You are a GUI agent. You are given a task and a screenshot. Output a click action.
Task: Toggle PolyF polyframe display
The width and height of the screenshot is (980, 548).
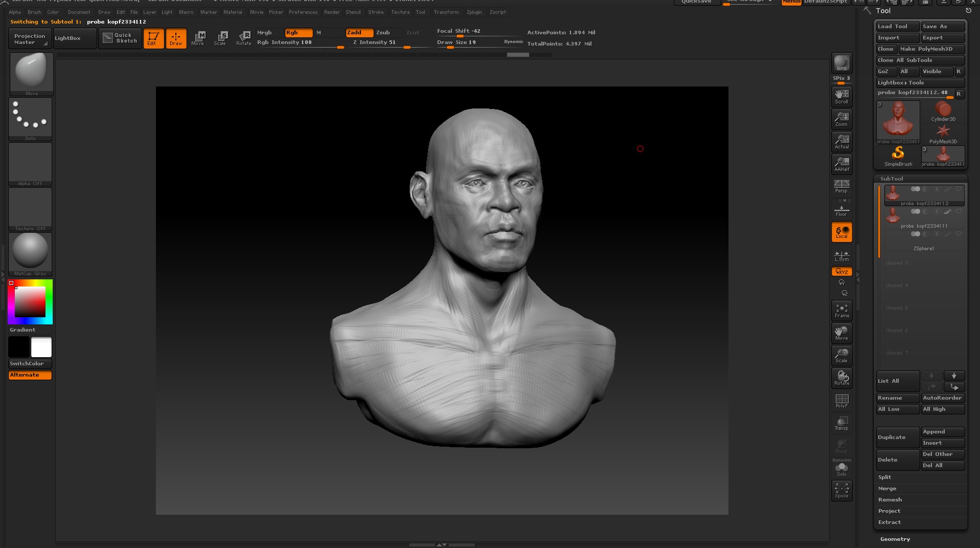tap(841, 401)
